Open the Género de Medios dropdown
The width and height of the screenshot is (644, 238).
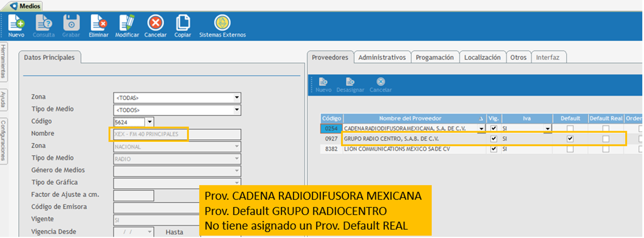[237, 171]
